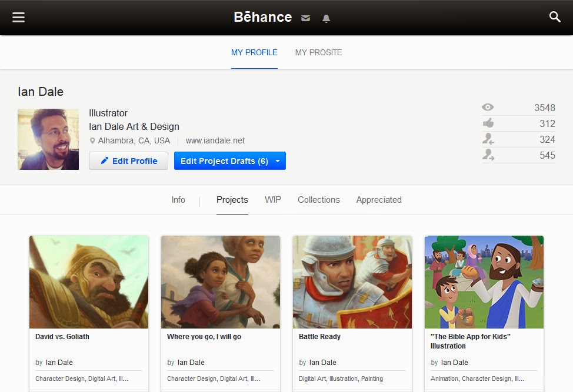Switch to the My ProSite tab
This screenshot has width=573, height=392.
(x=318, y=52)
